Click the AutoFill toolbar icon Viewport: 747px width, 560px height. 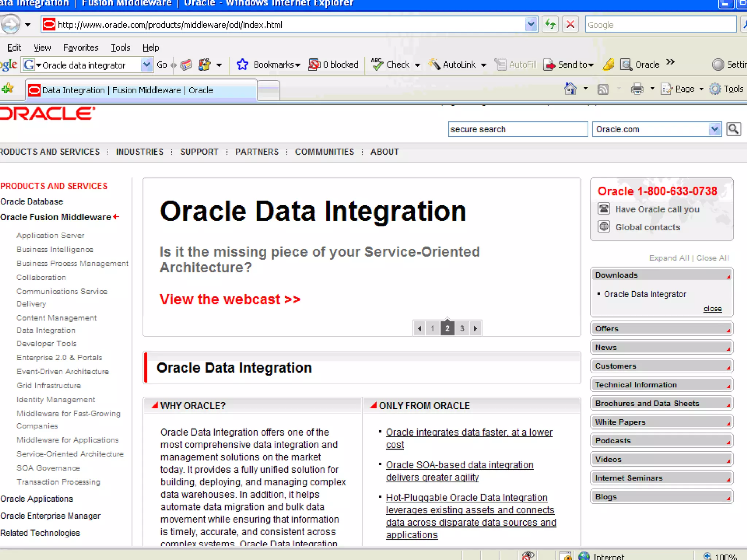(x=501, y=65)
